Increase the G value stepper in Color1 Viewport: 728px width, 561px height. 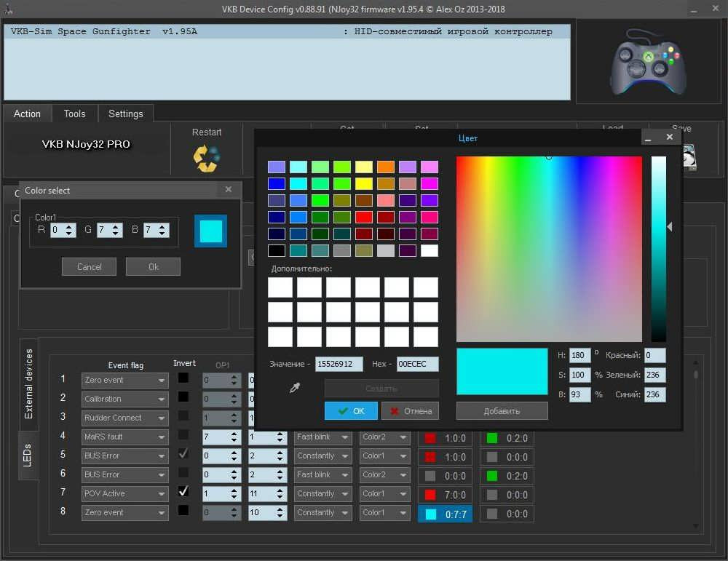(x=116, y=227)
